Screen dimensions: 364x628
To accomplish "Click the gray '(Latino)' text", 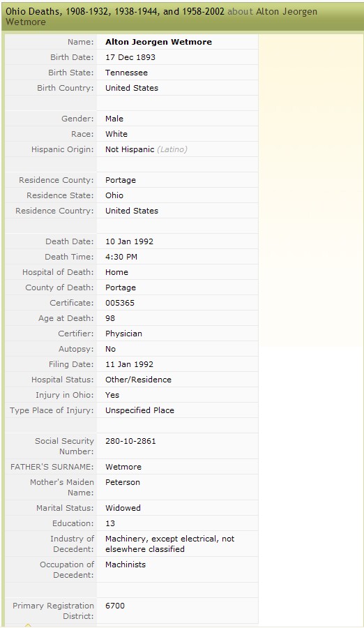I will pyautogui.click(x=172, y=149).
